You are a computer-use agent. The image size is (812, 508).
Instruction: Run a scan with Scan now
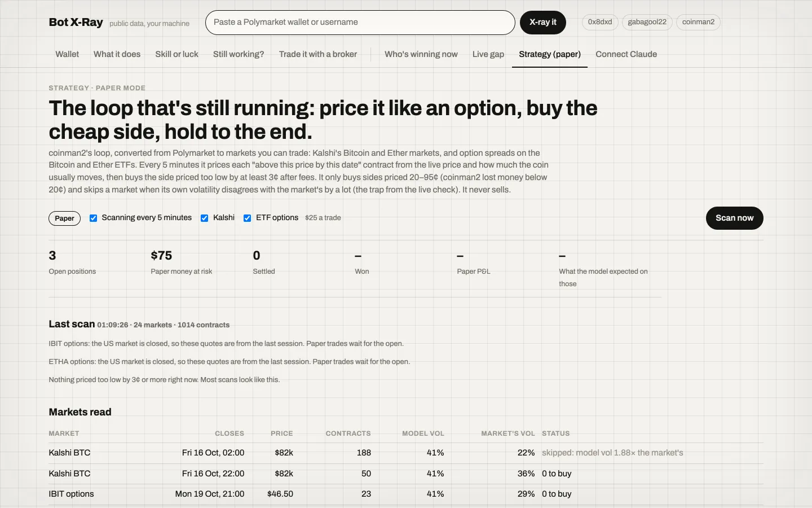pyautogui.click(x=734, y=218)
